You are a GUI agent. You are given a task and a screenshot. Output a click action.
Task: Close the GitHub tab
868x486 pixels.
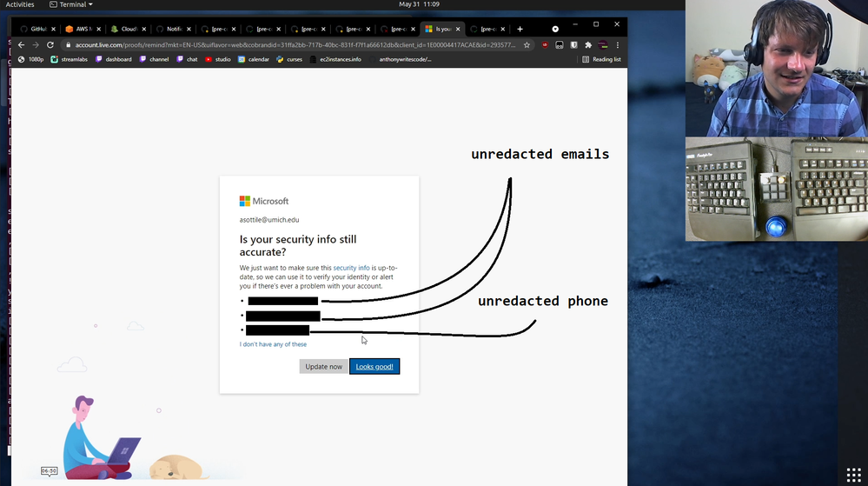click(x=53, y=29)
